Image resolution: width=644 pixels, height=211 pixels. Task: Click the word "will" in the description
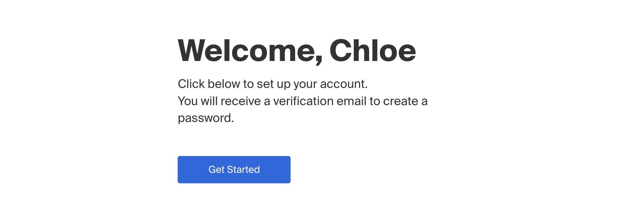(x=209, y=101)
